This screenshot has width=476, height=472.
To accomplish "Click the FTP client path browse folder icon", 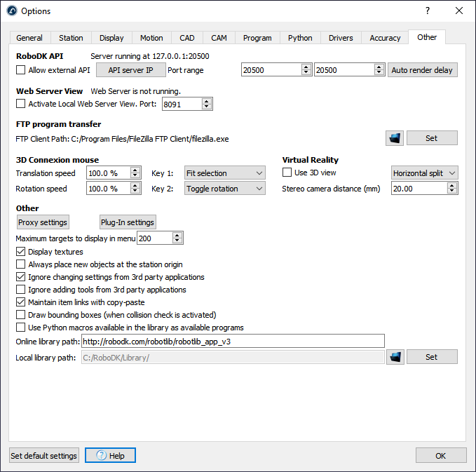I will (x=395, y=138).
